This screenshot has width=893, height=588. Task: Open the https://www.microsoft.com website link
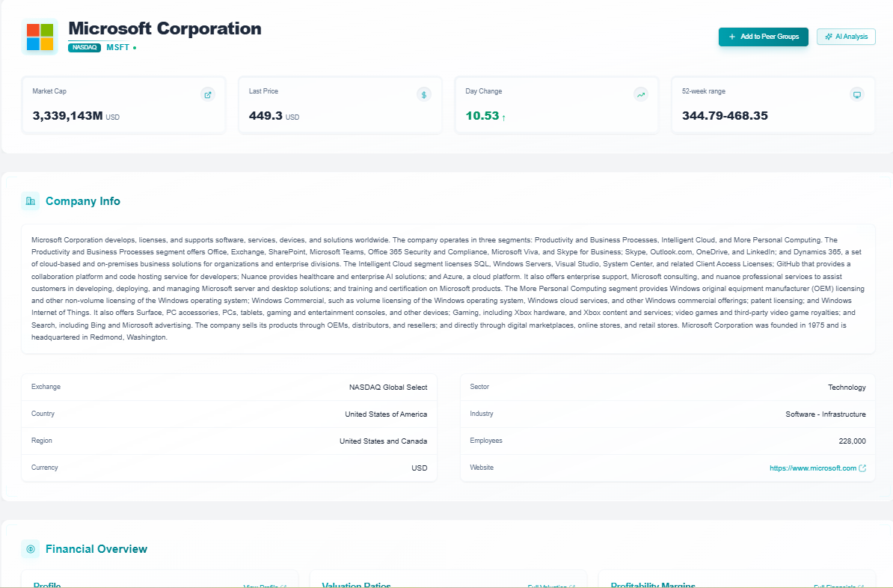[x=813, y=468]
